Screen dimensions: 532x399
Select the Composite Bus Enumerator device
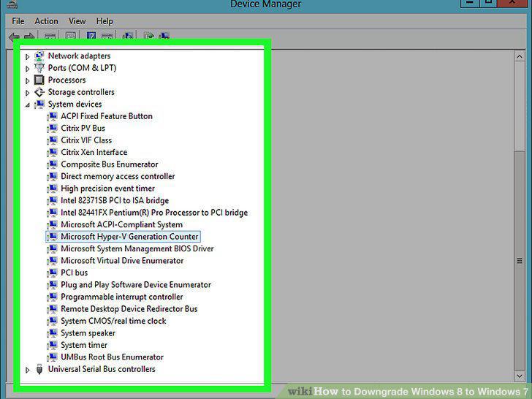tap(110, 164)
